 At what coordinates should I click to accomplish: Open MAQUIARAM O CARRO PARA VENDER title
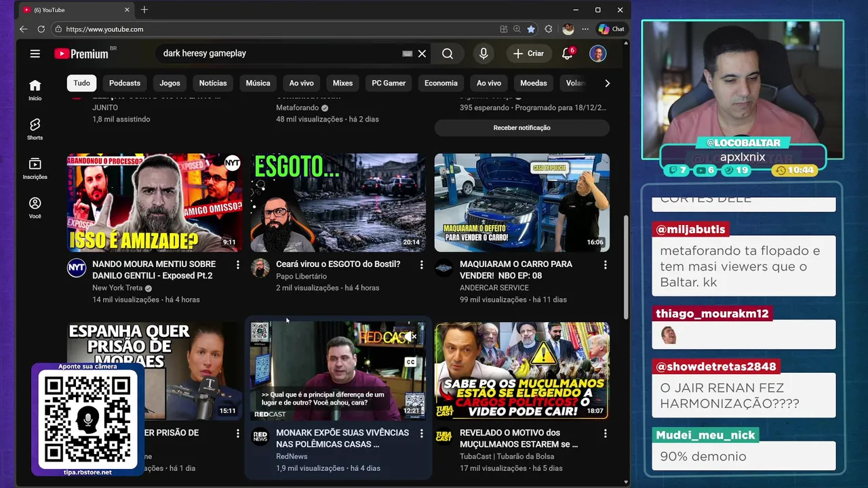516,270
